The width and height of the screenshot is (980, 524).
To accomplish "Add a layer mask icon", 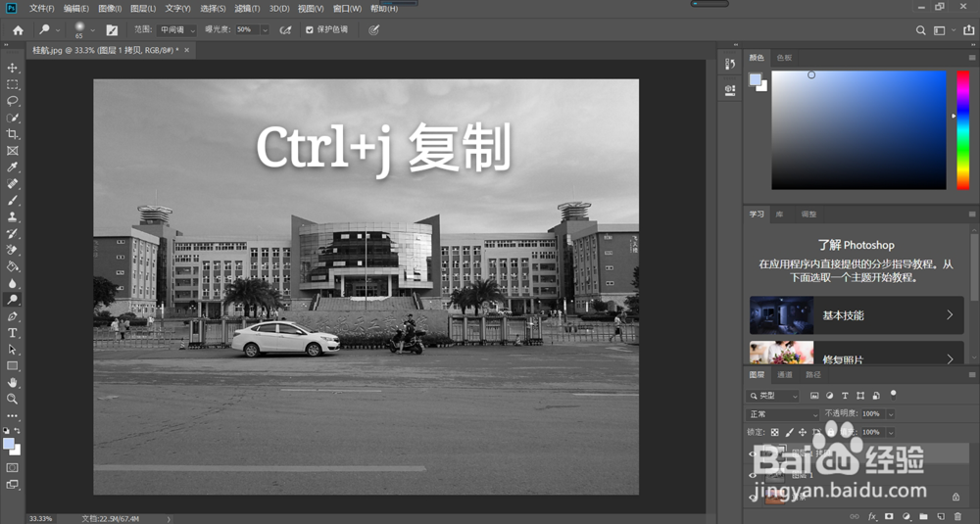I will point(890,516).
